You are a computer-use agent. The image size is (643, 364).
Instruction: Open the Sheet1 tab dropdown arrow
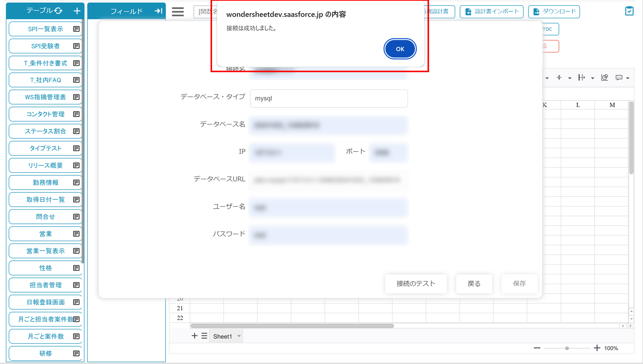click(x=239, y=336)
